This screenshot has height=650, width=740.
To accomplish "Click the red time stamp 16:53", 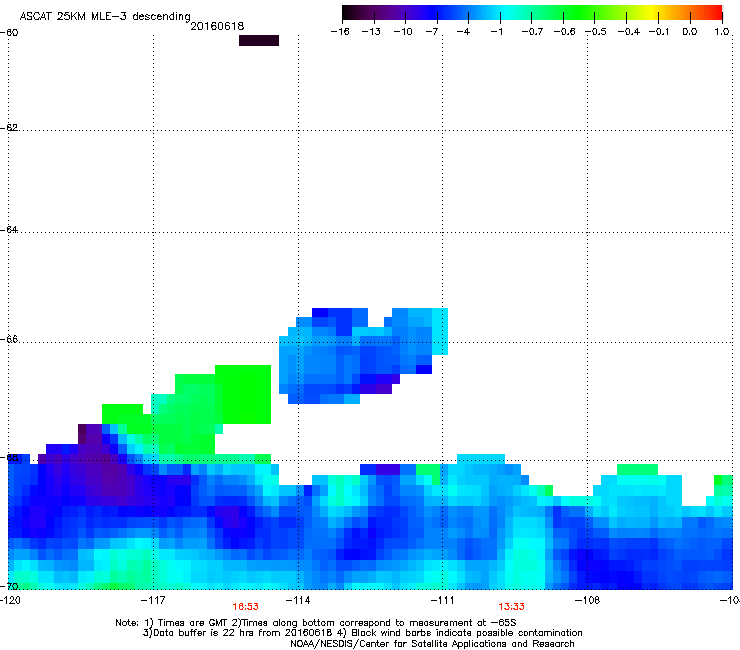I will [245, 607].
